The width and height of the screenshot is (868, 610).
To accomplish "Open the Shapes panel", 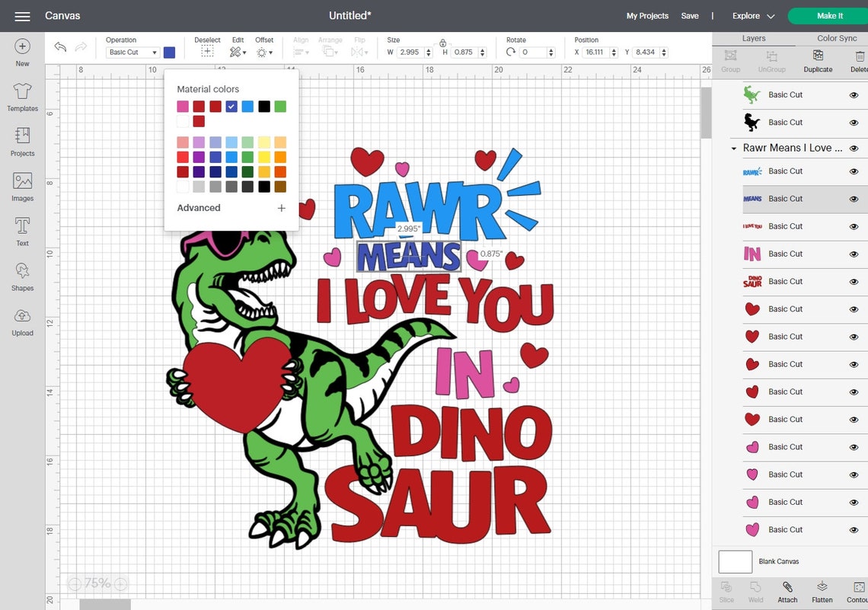I will coord(22,276).
